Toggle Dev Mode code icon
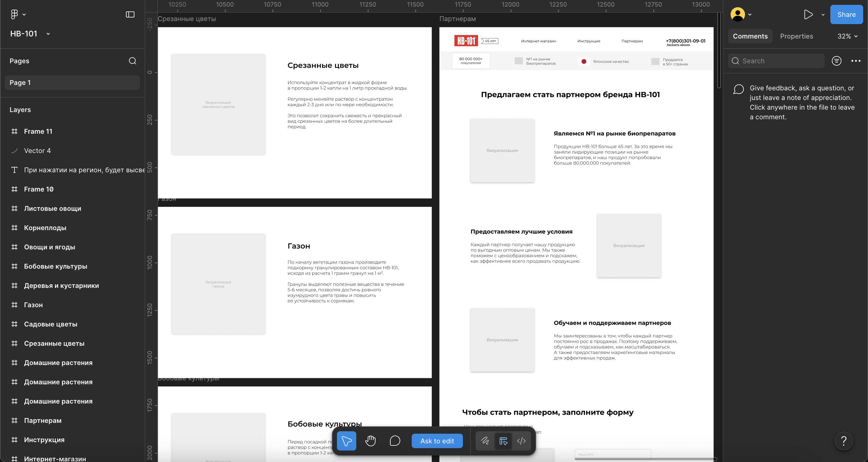This screenshot has width=868, height=462. coord(521,441)
